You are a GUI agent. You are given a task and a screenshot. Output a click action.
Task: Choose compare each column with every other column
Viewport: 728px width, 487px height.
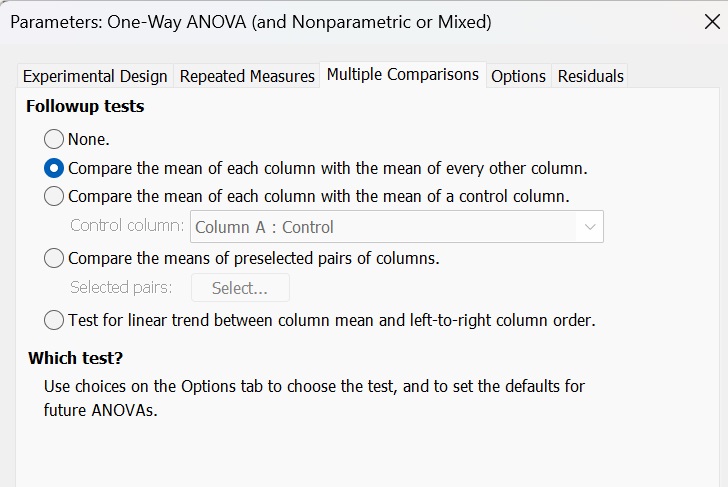[54, 168]
